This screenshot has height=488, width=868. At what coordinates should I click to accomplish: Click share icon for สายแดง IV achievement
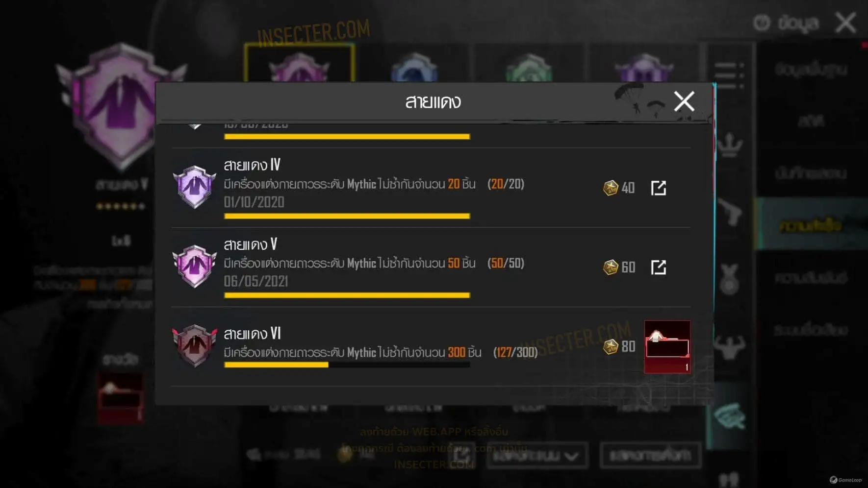[x=658, y=188]
